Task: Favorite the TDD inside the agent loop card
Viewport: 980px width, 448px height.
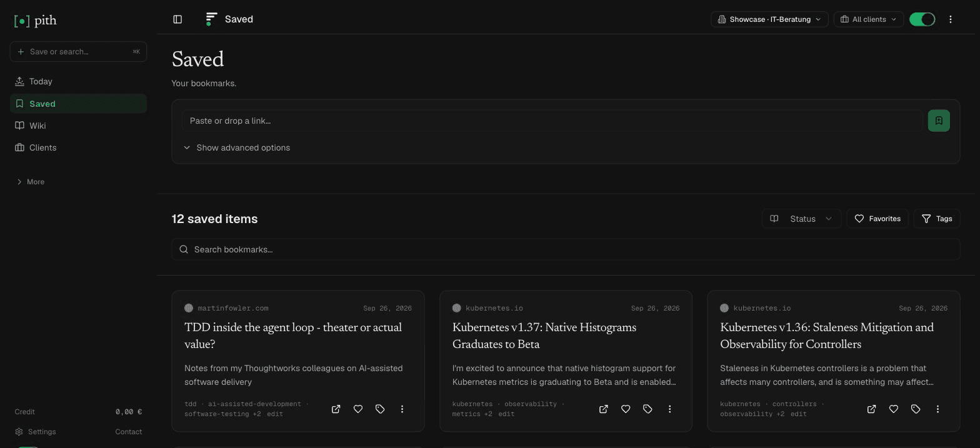Action: click(x=358, y=409)
